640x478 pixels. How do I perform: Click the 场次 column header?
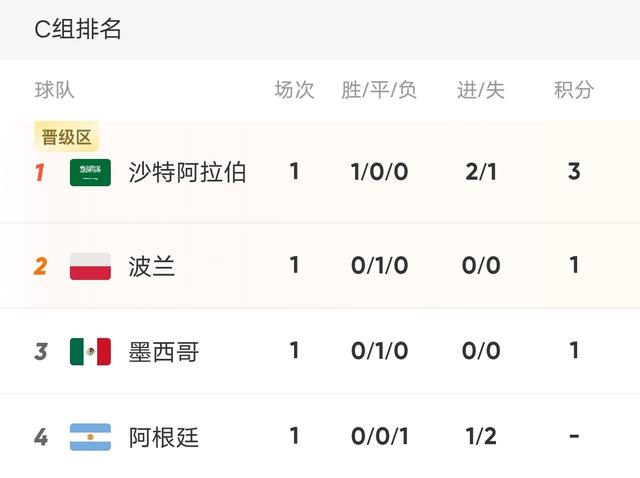pyautogui.click(x=294, y=90)
